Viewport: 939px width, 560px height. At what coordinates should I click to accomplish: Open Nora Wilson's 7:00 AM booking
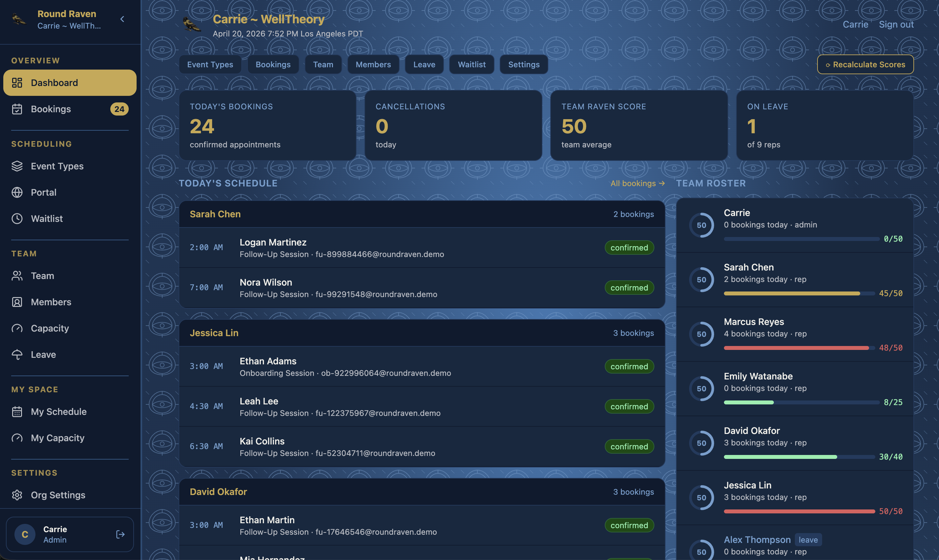pos(422,288)
